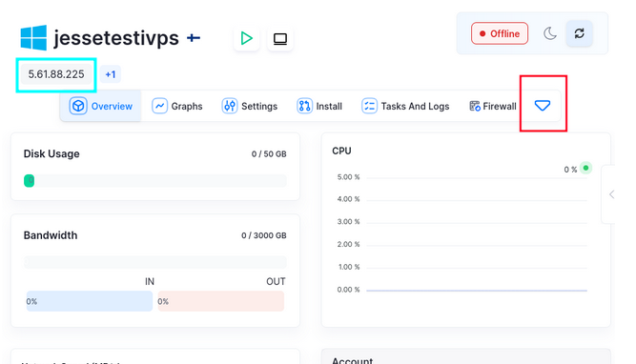Viewport: 636px width, 364px height.
Task: Click IP address 5.61.88.225
Action: tap(56, 74)
